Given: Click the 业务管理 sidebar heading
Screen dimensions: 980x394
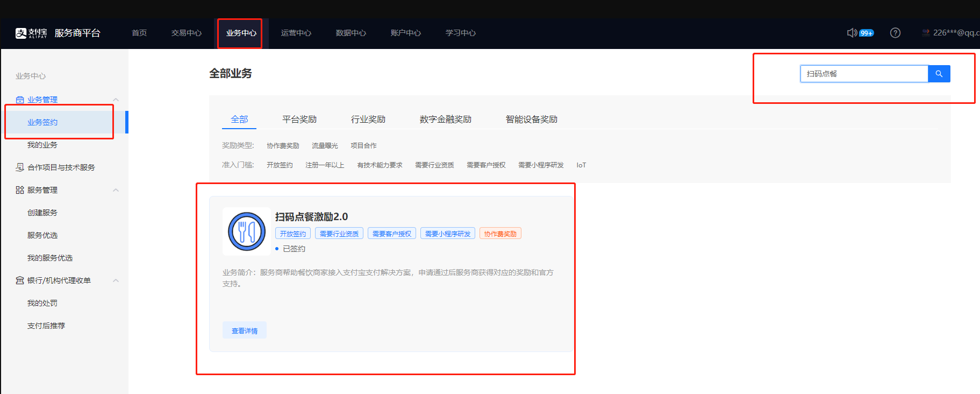Looking at the screenshot, I should [42, 100].
